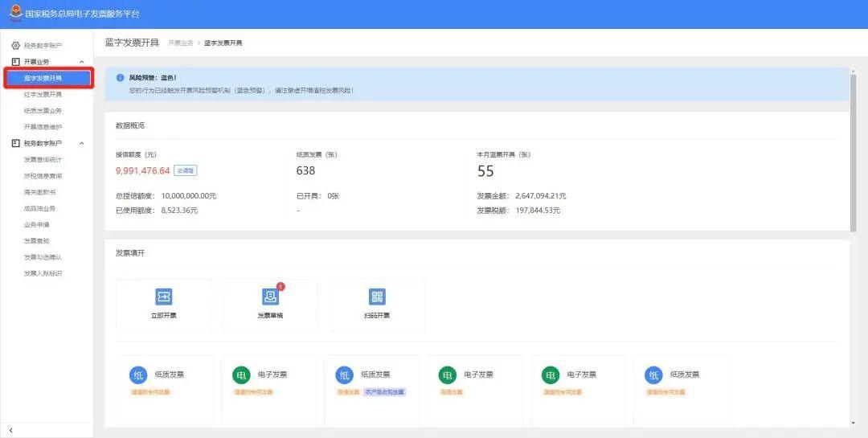
Task: Click invoice tax amount 197,844.53元
Action: [x=538, y=211]
